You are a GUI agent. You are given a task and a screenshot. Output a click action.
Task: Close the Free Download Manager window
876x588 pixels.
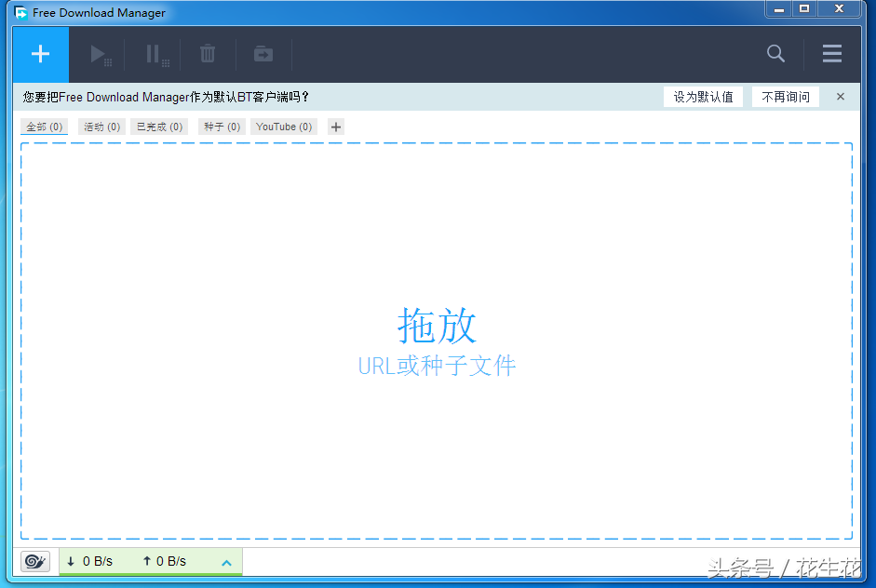point(839,9)
